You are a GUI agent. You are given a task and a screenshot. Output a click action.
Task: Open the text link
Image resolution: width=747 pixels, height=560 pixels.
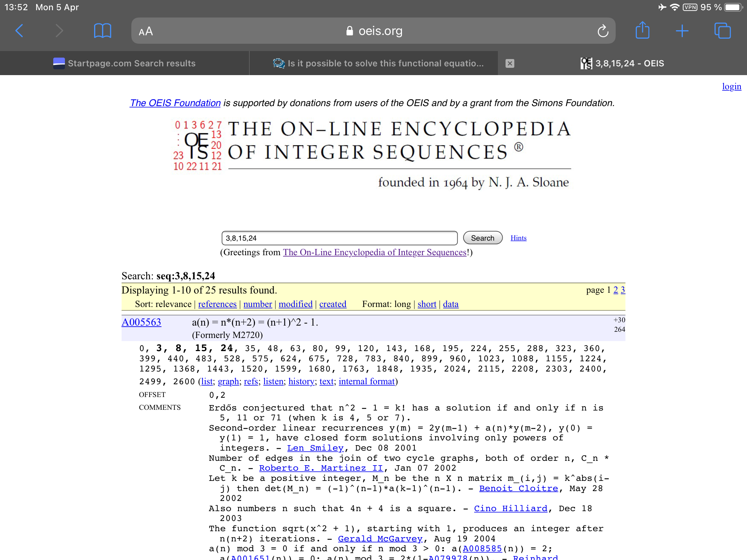[326, 381]
